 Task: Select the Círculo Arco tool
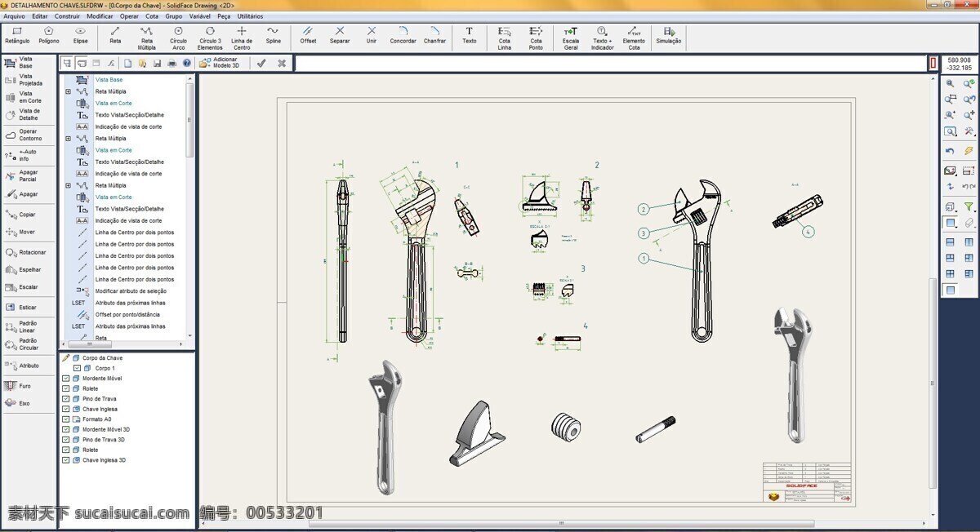coord(178,39)
